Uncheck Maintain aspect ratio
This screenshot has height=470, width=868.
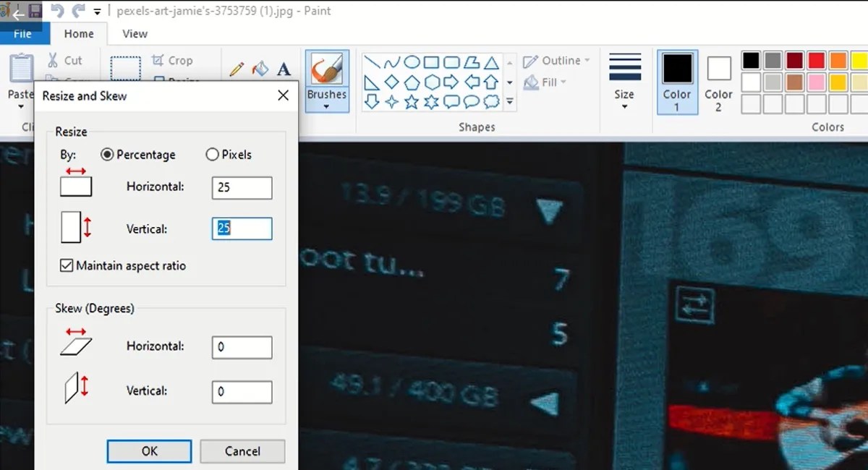(x=68, y=265)
